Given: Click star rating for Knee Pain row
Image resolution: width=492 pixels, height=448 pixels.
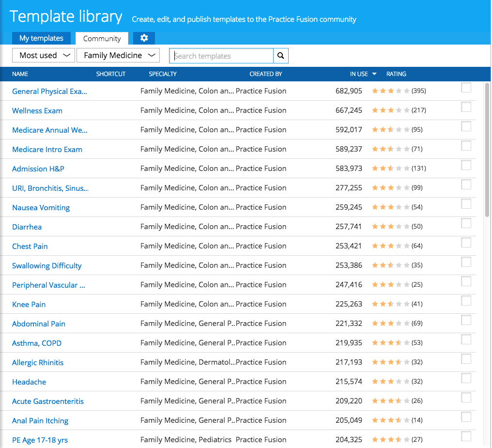Looking at the screenshot, I should click(x=390, y=304).
